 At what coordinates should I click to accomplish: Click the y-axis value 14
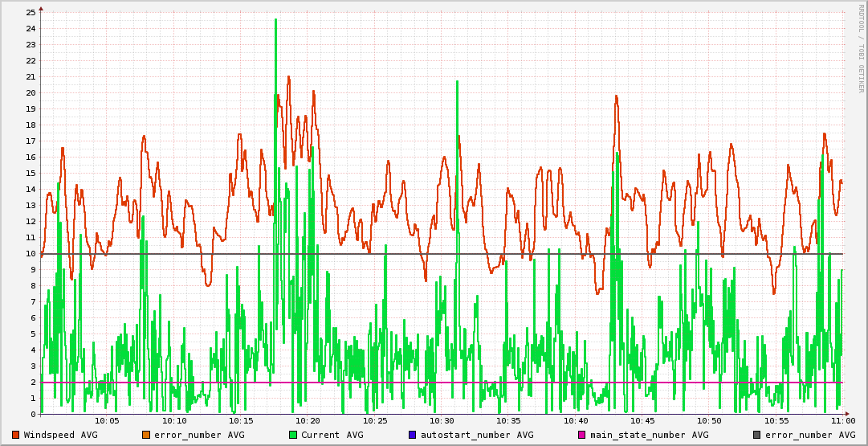31,189
